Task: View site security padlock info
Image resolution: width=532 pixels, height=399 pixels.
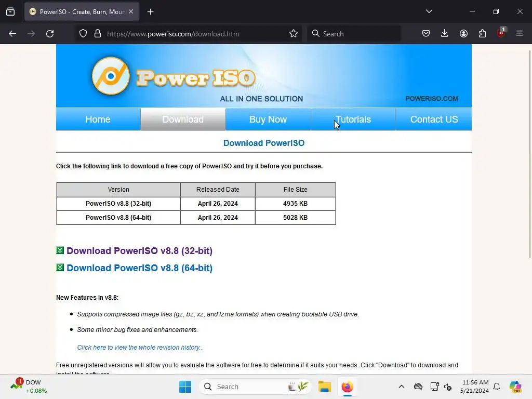Action: click(x=98, y=34)
